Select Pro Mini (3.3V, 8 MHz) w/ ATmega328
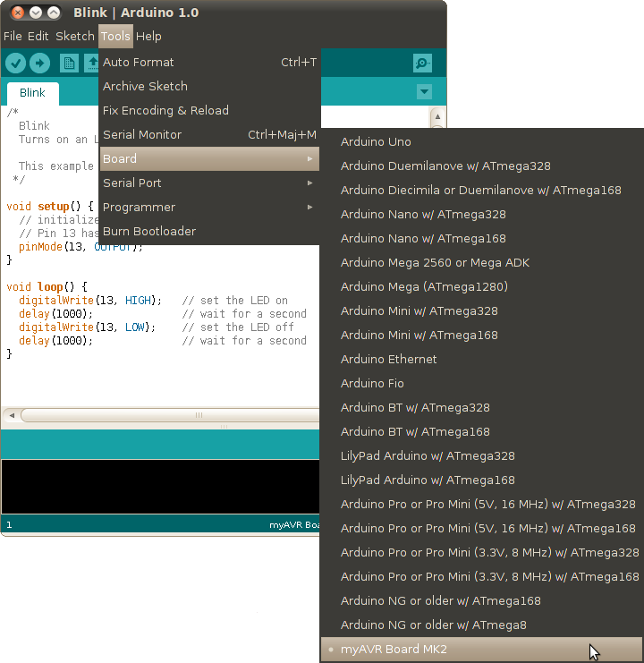644x663 pixels. click(x=482, y=552)
